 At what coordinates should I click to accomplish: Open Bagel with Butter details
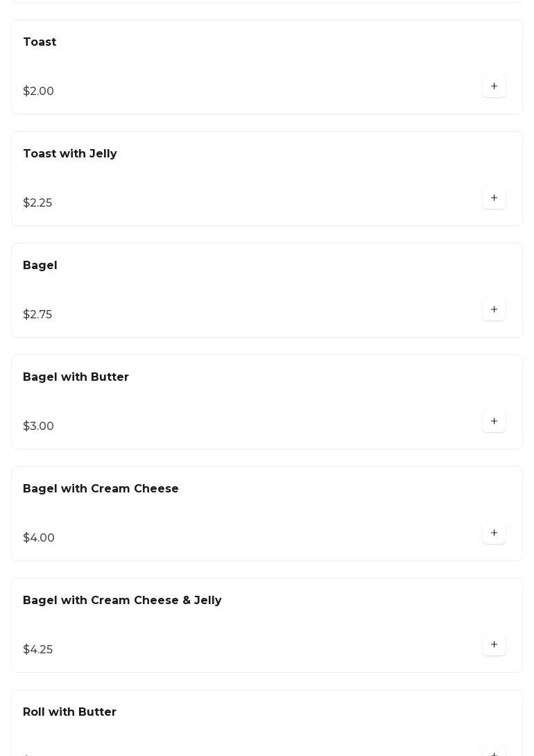76,377
